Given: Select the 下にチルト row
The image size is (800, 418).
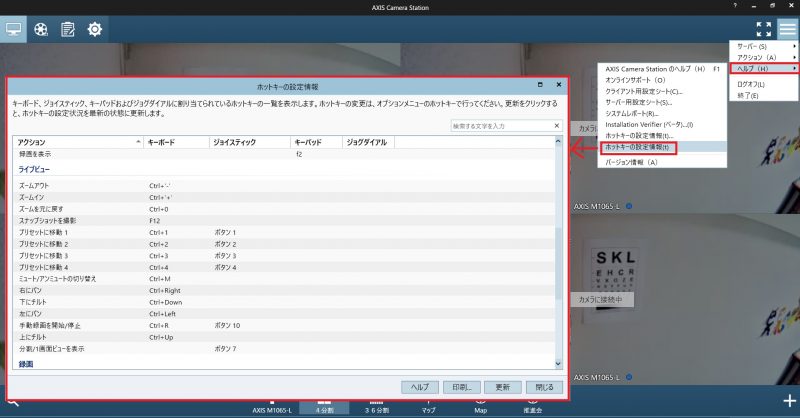Looking at the screenshot, I should [x=284, y=302].
